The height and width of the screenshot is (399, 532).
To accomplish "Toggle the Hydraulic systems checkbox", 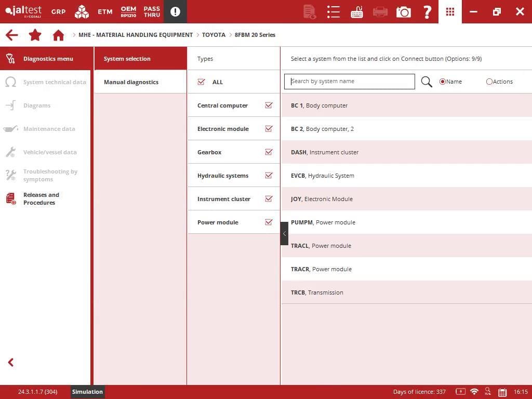I will pyautogui.click(x=269, y=176).
